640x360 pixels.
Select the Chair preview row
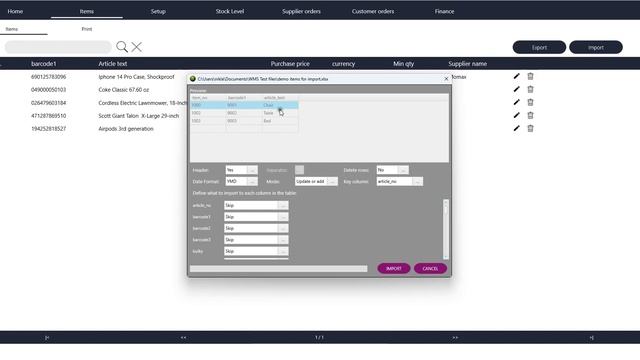(244, 105)
